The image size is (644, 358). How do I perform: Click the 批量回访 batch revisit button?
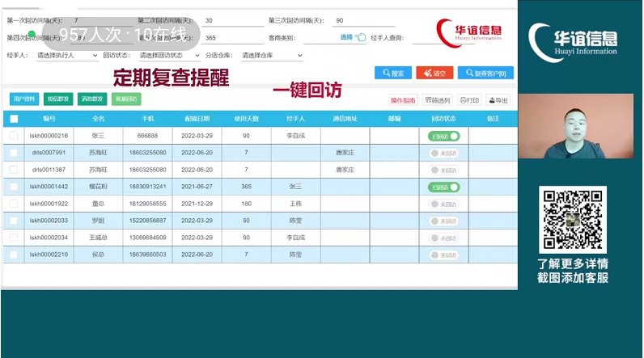pyautogui.click(x=125, y=99)
